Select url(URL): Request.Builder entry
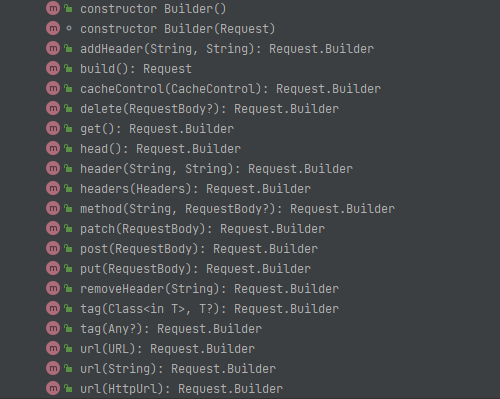Screen dimensions: 500x399 click(167, 349)
